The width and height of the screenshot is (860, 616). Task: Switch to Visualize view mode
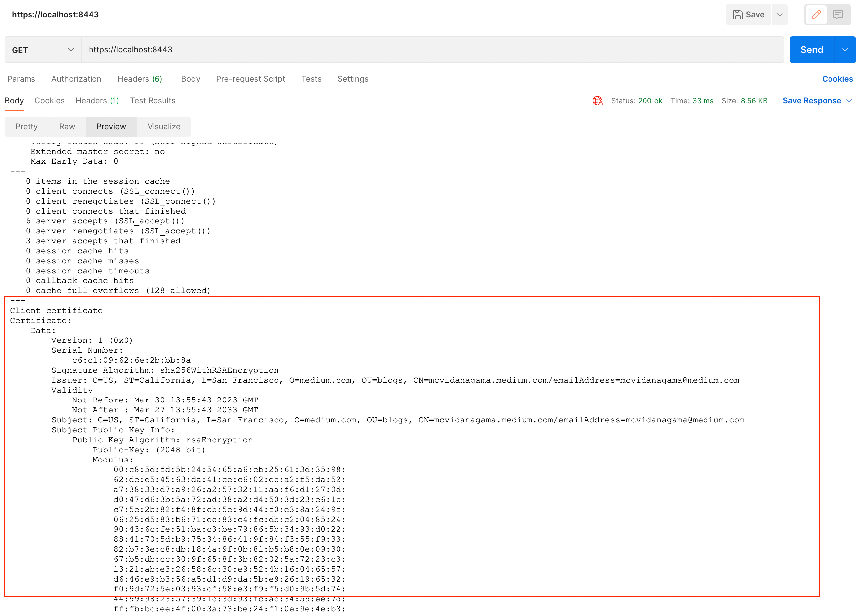[x=164, y=127]
